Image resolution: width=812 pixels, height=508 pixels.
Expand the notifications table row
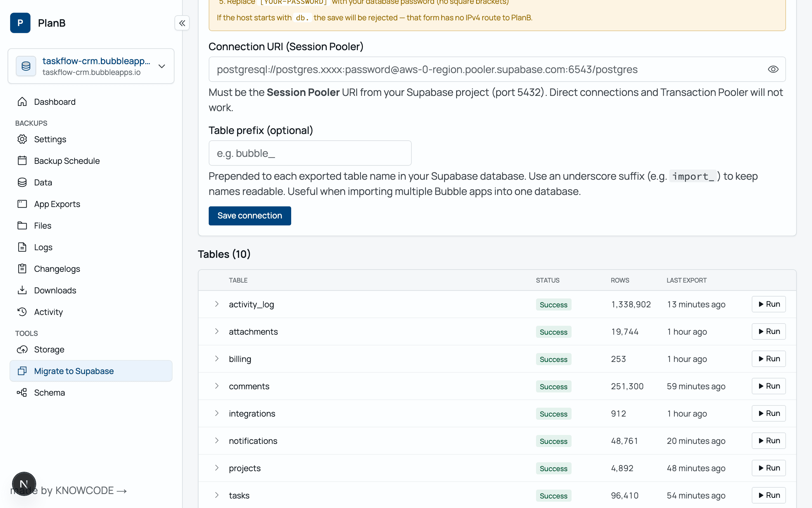pos(217,440)
